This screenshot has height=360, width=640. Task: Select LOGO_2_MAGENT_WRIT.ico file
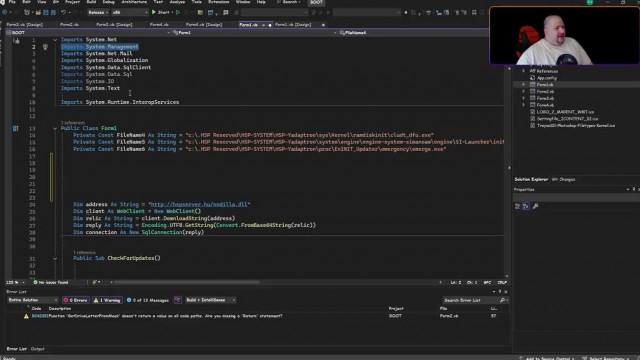[x=565, y=112]
